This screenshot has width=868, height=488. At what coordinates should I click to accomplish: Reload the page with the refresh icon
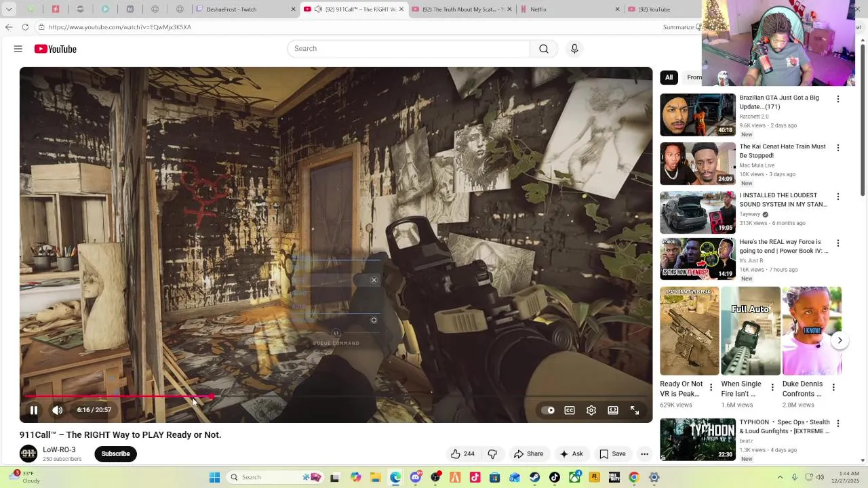tap(25, 27)
